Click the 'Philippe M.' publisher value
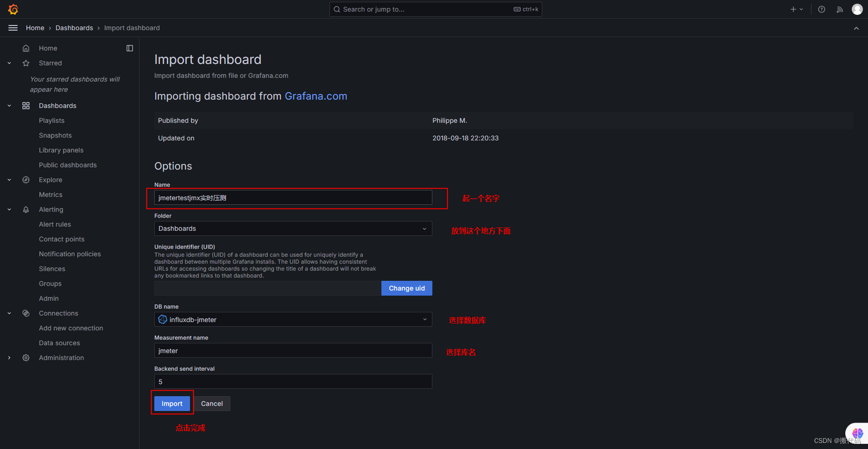 tap(450, 120)
